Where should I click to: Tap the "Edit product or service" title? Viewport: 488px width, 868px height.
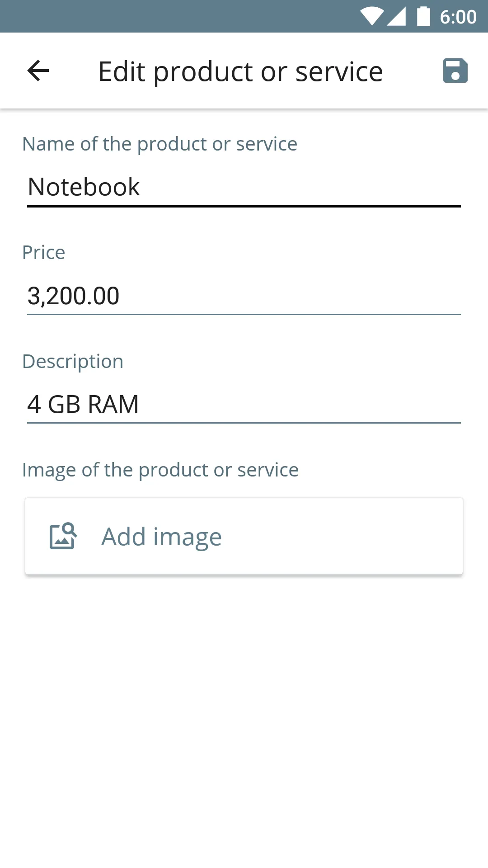[x=240, y=71]
